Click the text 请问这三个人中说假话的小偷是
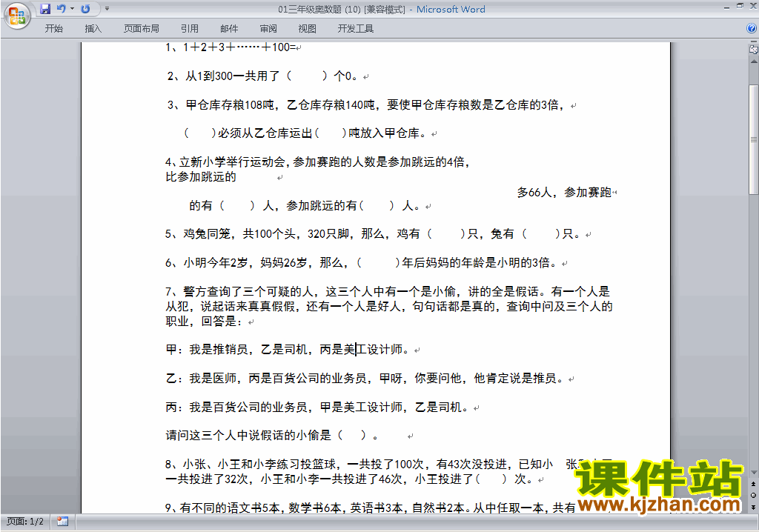 248,436
